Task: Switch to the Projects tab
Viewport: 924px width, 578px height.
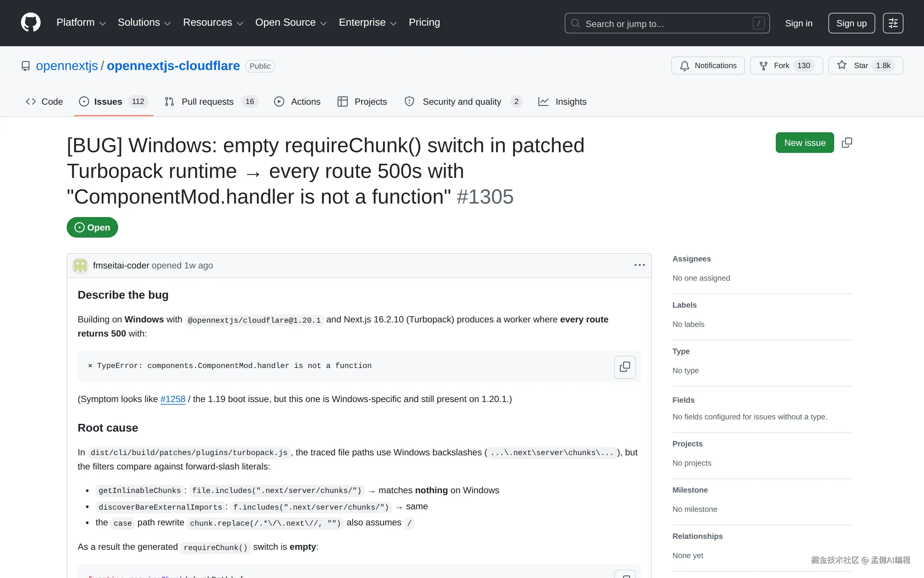Action: (362, 102)
